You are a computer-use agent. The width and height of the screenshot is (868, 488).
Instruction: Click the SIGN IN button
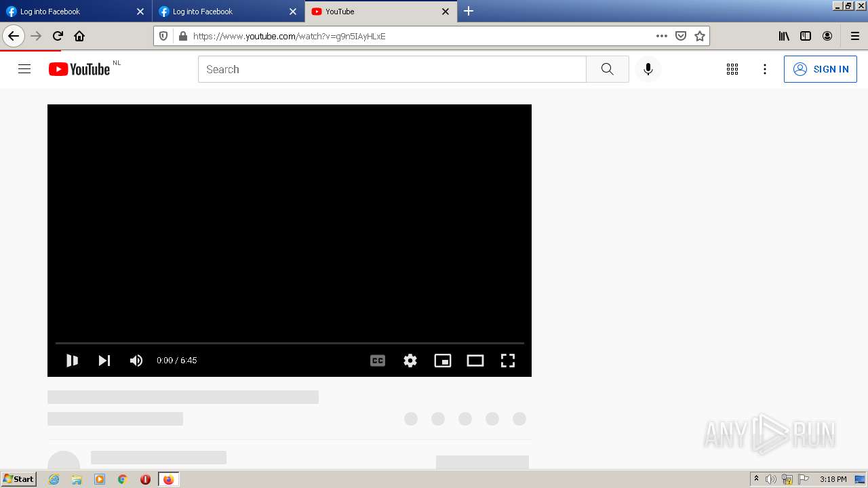(x=821, y=69)
